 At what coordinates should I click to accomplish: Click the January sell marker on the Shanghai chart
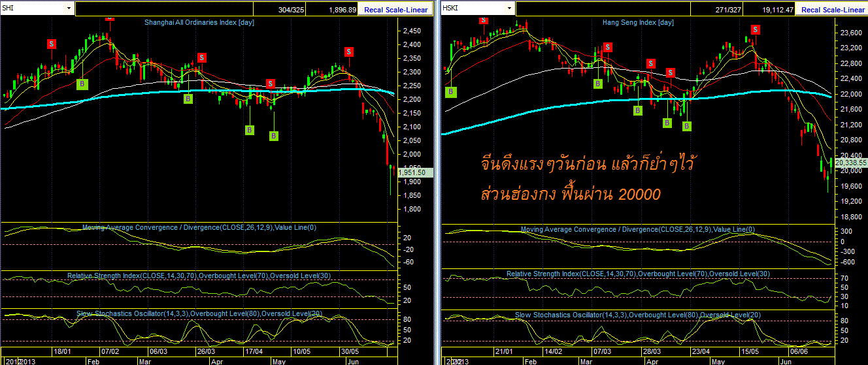(52, 43)
